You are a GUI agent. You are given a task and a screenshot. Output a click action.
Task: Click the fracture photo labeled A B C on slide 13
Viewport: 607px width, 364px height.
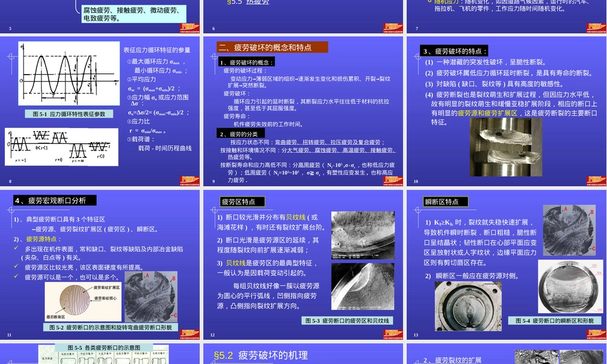[569, 230]
